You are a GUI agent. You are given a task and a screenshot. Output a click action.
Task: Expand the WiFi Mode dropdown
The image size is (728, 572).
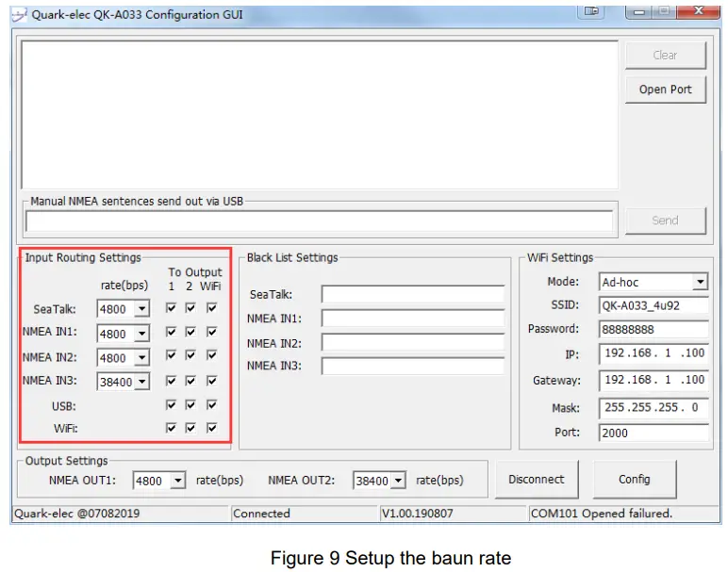point(699,283)
